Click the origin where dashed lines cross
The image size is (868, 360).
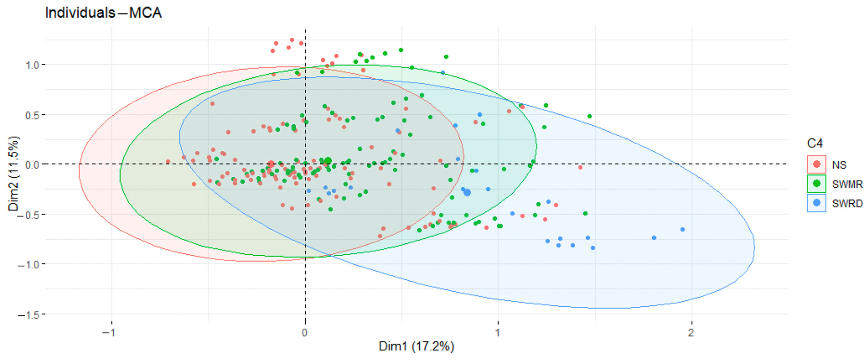click(x=305, y=164)
